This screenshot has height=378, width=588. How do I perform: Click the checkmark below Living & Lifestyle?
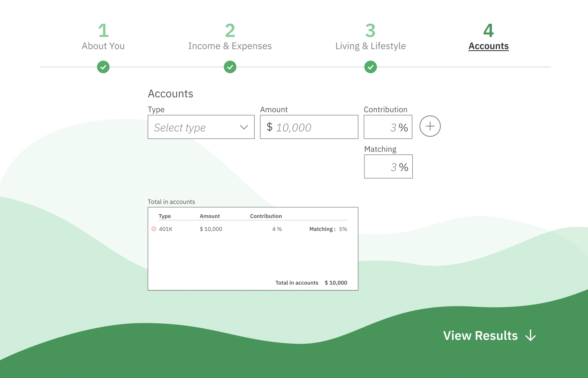pos(370,67)
